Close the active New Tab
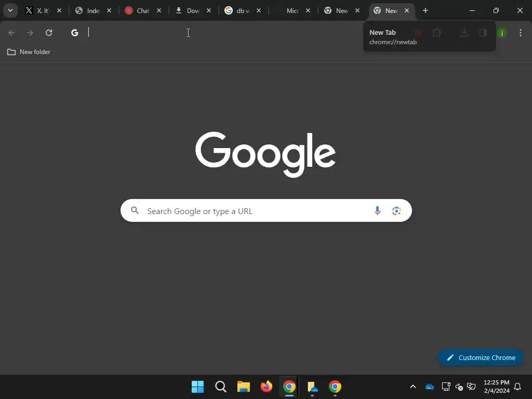Image resolution: width=532 pixels, height=399 pixels. [407, 10]
